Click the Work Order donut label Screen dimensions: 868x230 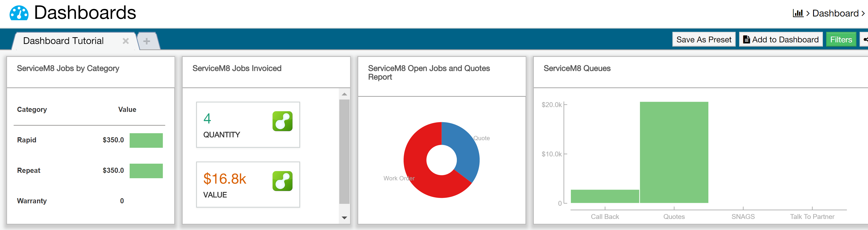pyautogui.click(x=399, y=178)
